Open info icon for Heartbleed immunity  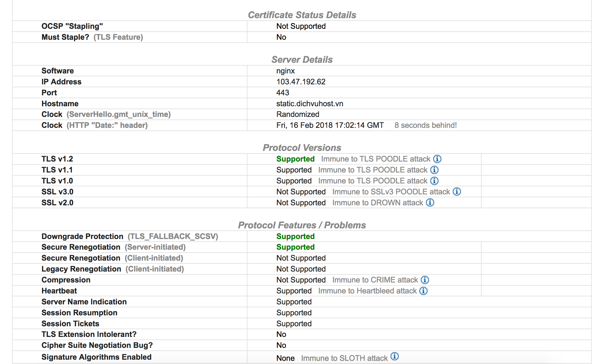click(x=423, y=291)
